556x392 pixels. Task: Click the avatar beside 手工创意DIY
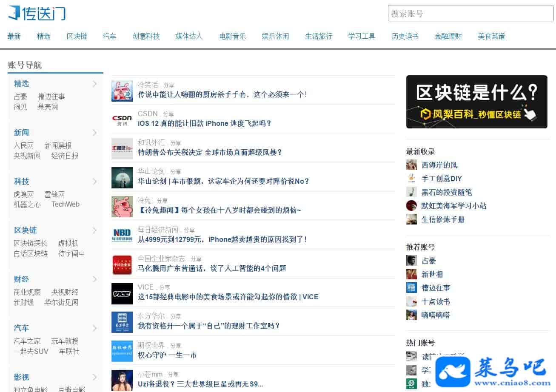(411, 179)
